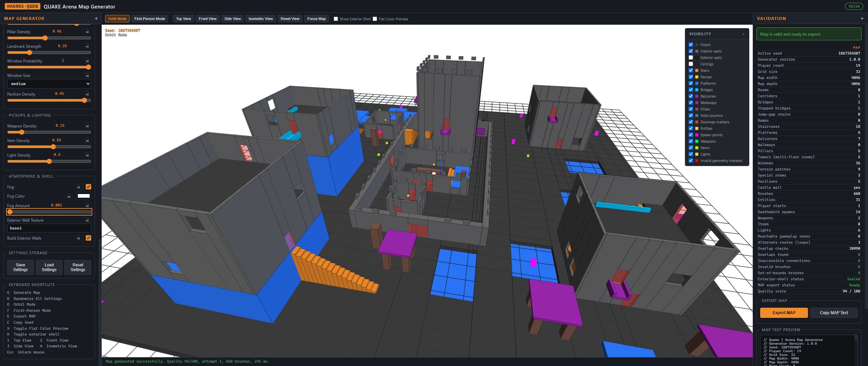The height and width of the screenshot is (366, 868).
Task: Click Save Settings
Action: pos(20,267)
